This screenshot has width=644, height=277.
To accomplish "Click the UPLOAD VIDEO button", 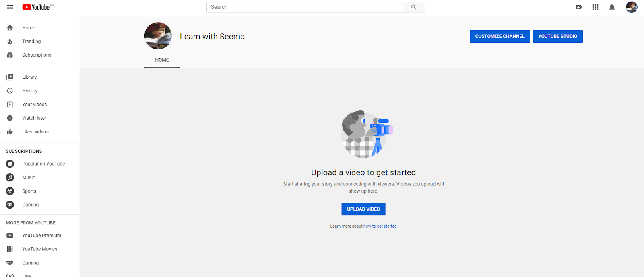I will coord(363,209).
